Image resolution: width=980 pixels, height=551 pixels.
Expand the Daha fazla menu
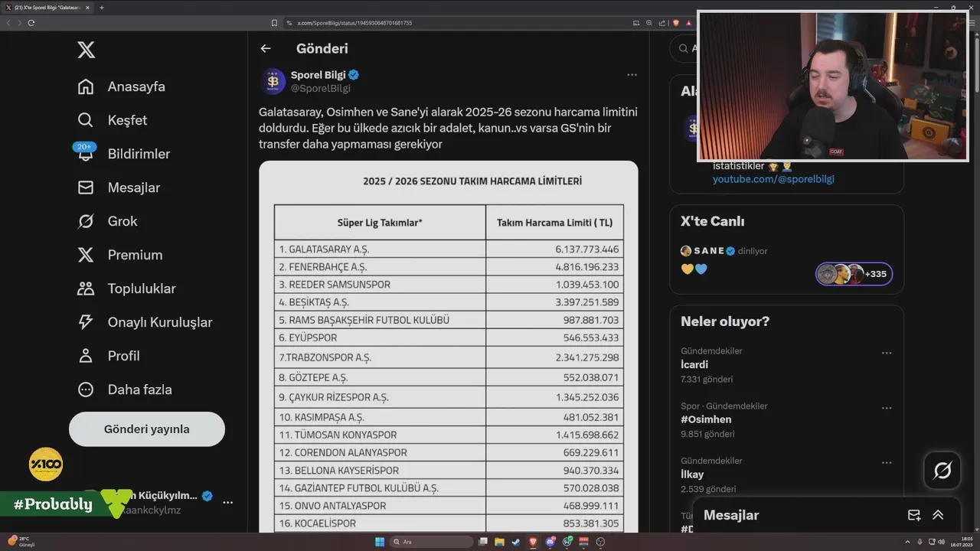pos(124,390)
